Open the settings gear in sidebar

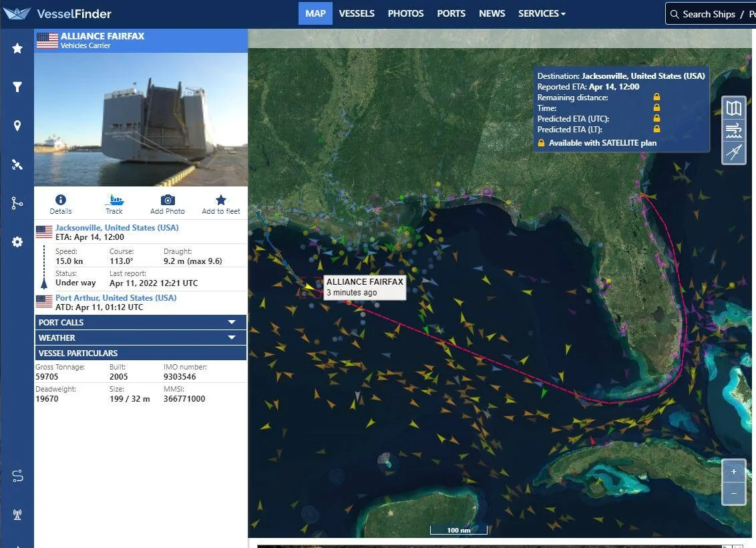(17, 242)
